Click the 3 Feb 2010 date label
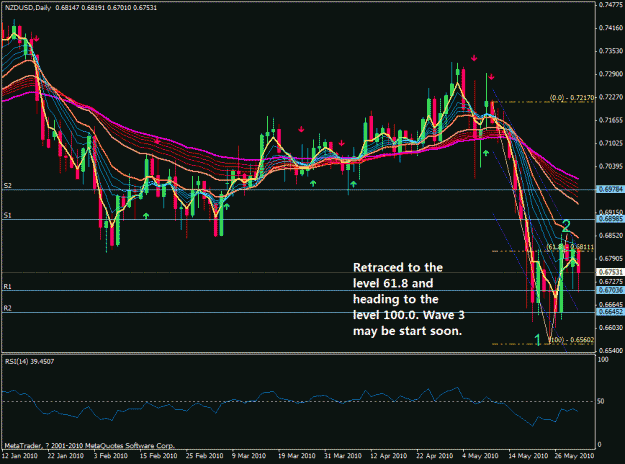 pyautogui.click(x=111, y=456)
